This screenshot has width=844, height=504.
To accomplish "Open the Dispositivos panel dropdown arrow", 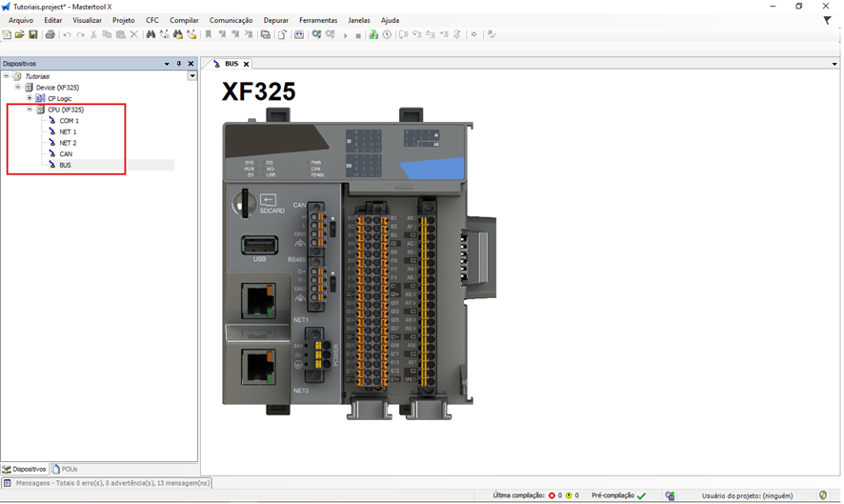I will click(x=167, y=64).
